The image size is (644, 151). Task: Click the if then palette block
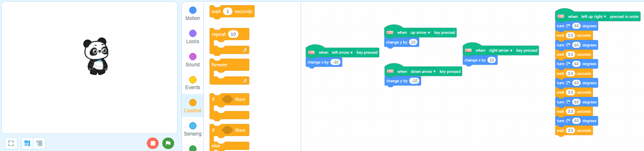(x=229, y=107)
